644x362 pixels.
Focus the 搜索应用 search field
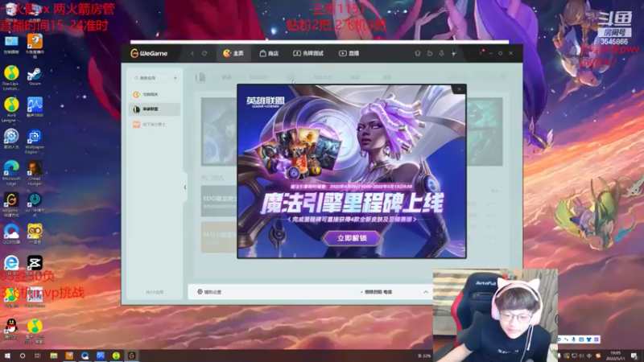coord(151,78)
